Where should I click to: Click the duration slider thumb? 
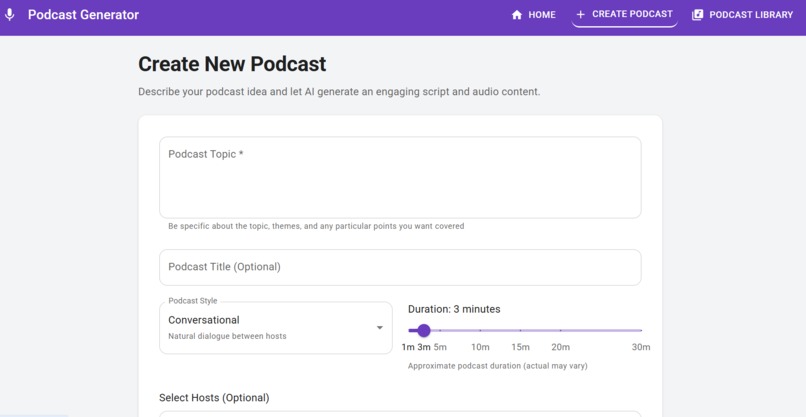click(424, 330)
